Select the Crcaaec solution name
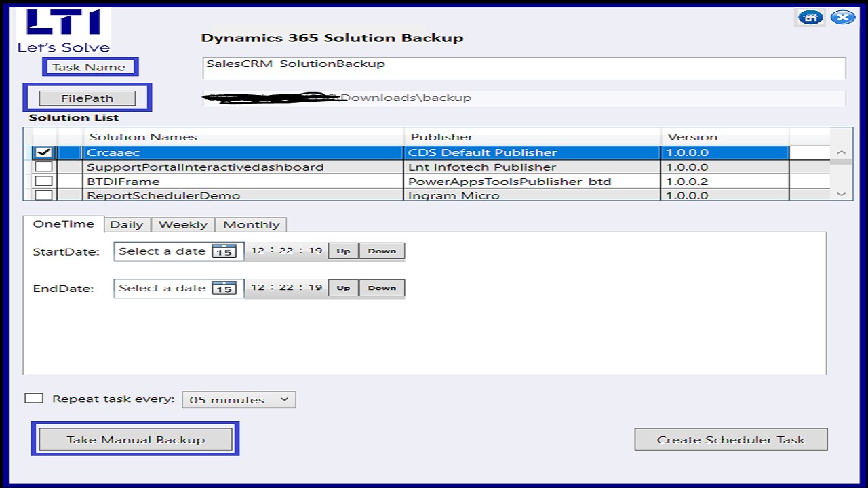 [x=113, y=152]
